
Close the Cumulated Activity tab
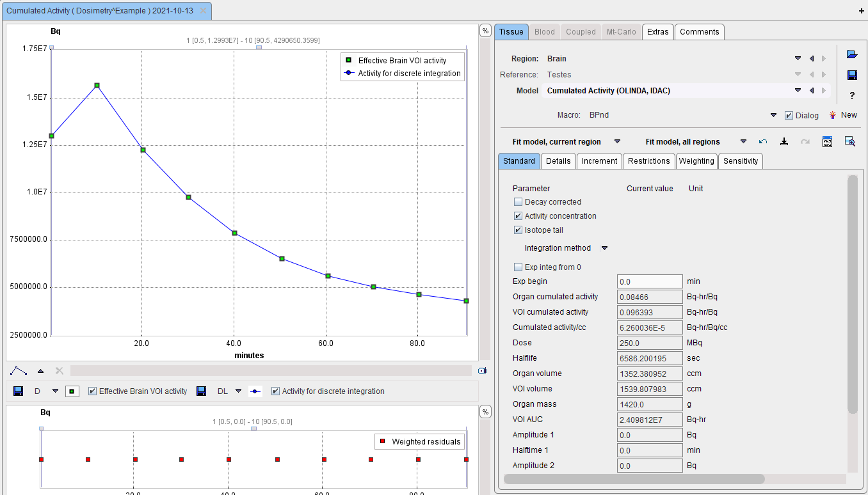[203, 12]
